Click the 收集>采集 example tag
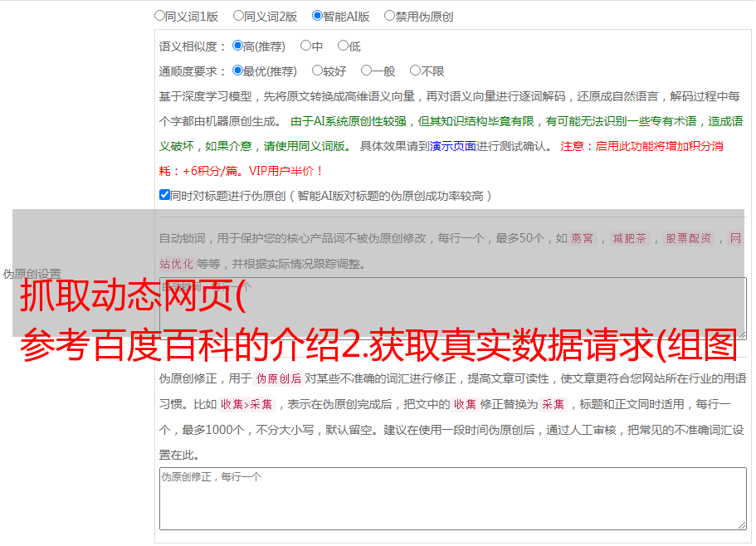 point(246,404)
